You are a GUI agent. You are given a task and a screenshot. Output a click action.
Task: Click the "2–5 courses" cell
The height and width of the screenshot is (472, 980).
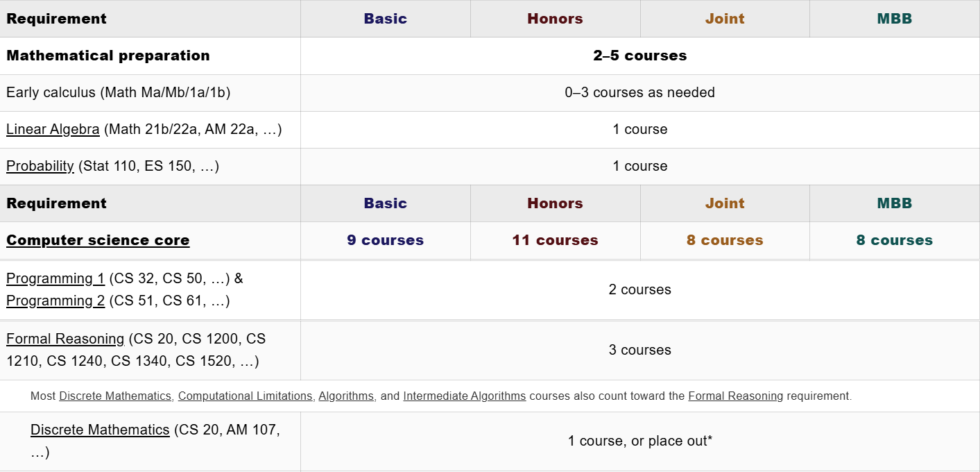639,56
